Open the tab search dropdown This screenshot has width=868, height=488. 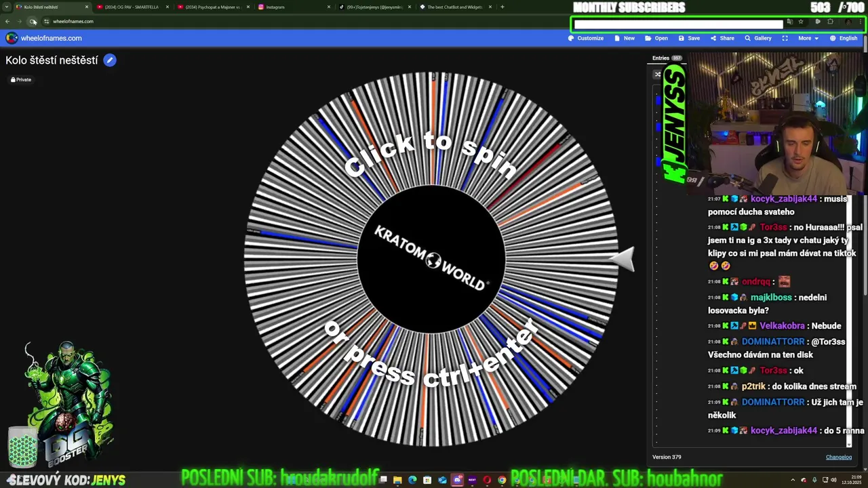6,7
